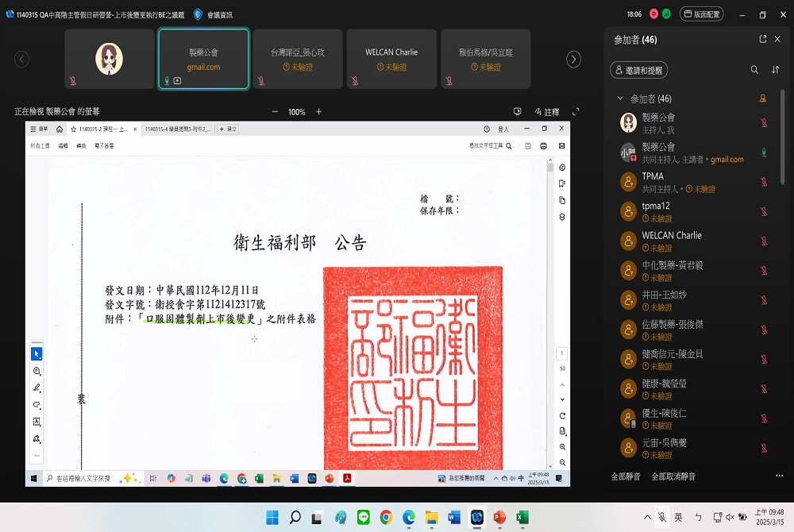The width and height of the screenshot is (794, 532).
Task: Switch to 1140315-4 學員提問3 Acrobat tab
Action: (177, 129)
